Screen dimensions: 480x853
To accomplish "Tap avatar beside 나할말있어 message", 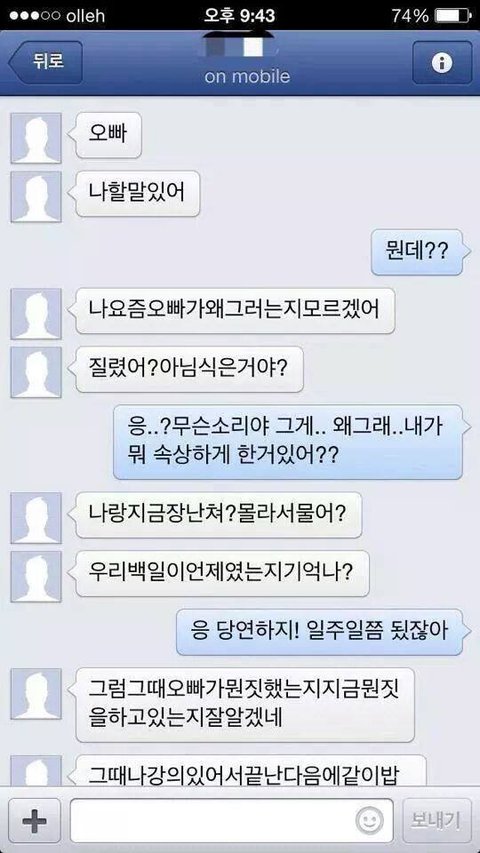I will tap(36, 197).
